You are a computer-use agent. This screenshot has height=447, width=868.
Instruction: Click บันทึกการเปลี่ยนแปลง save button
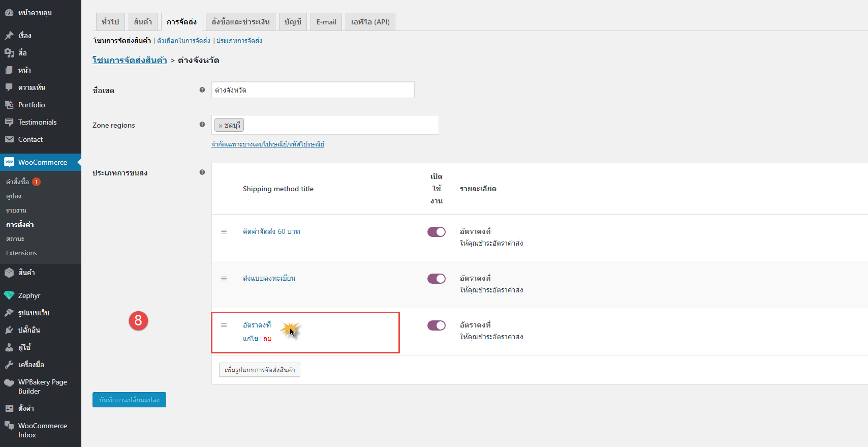click(x=129, y=400)
